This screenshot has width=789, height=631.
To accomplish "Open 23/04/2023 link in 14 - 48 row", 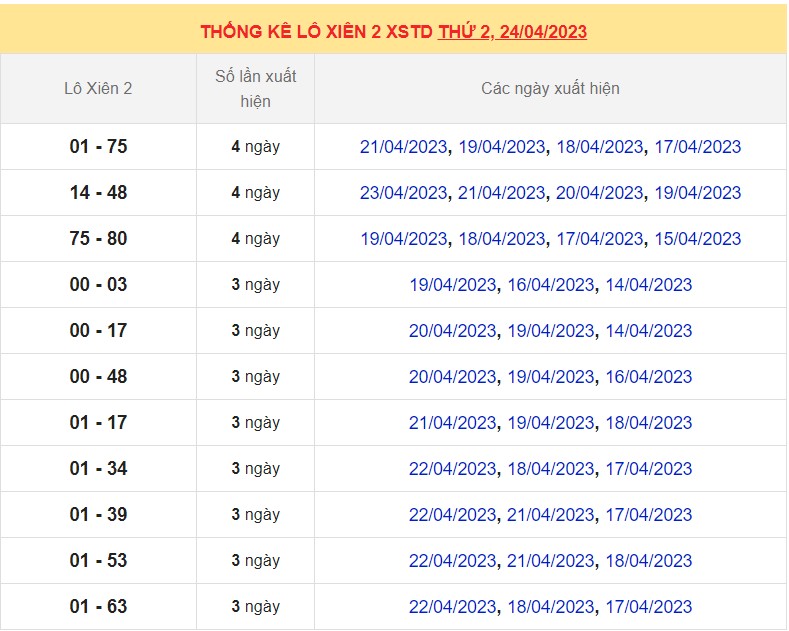I will [403, 193].
